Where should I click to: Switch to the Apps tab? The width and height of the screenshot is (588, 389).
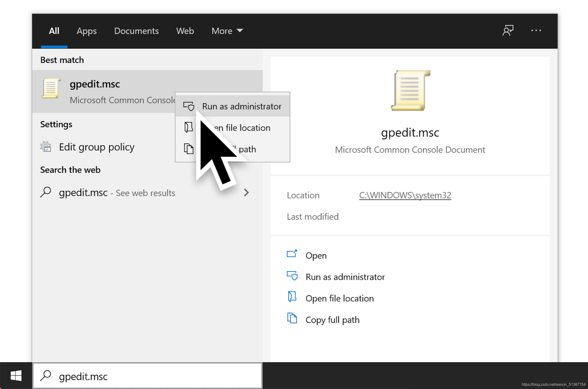pos(86,31)
